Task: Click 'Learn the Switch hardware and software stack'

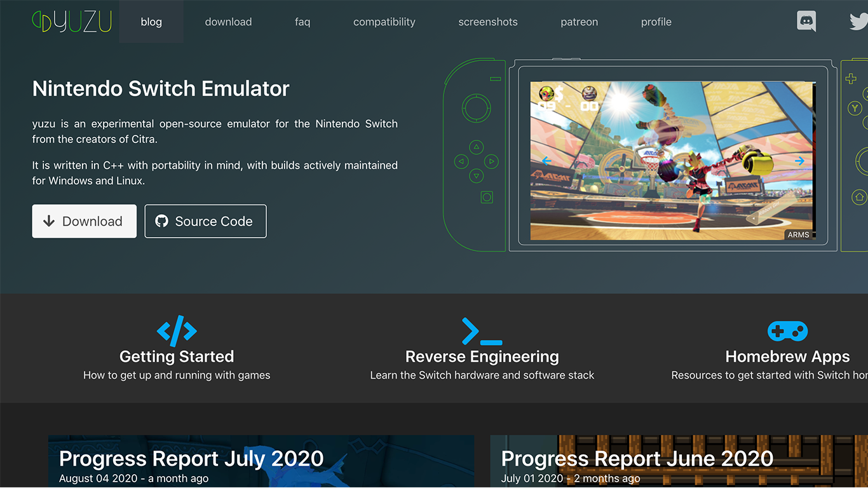Action: point(482,375)
